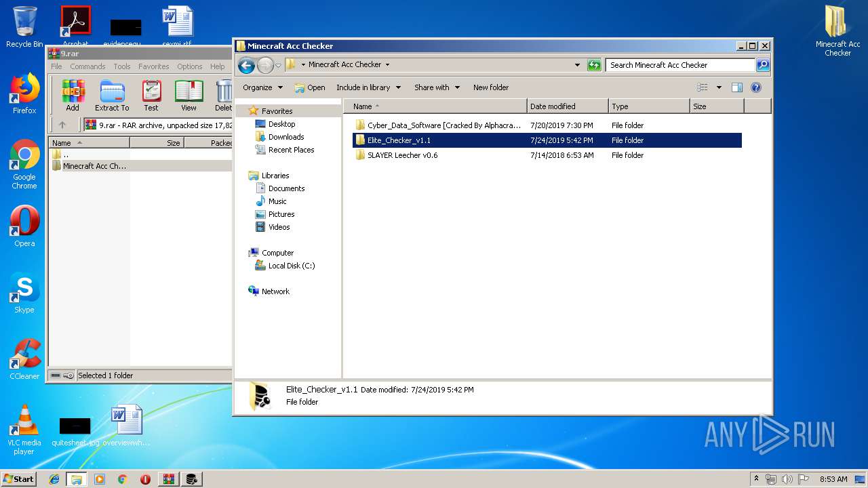This screenshot has width=868, height=488.
Task: Click the WinRAR Add toolbar icon
Action: tap(73, 96)
